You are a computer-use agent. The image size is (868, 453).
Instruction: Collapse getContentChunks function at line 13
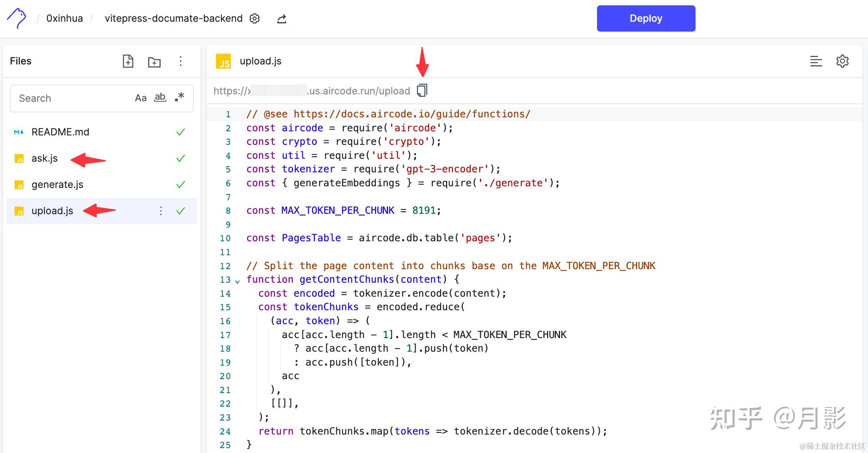click(x=237, y=281)
